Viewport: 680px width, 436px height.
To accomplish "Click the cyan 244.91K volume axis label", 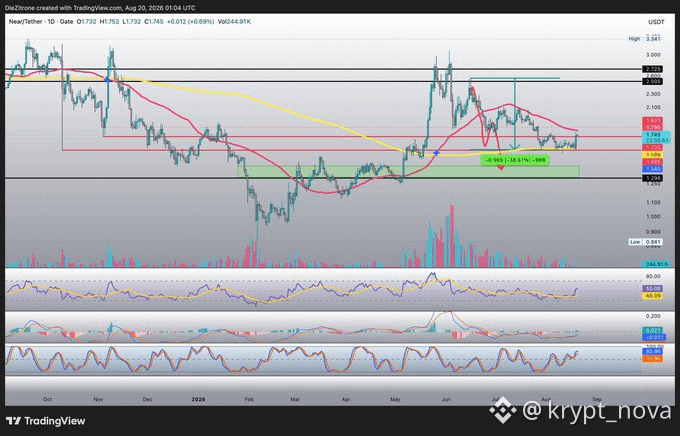I will [x=655, y=264].
